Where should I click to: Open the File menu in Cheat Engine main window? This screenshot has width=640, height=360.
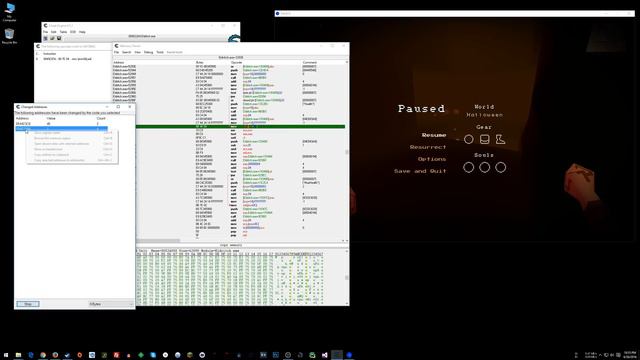click(x=46, y=32)
